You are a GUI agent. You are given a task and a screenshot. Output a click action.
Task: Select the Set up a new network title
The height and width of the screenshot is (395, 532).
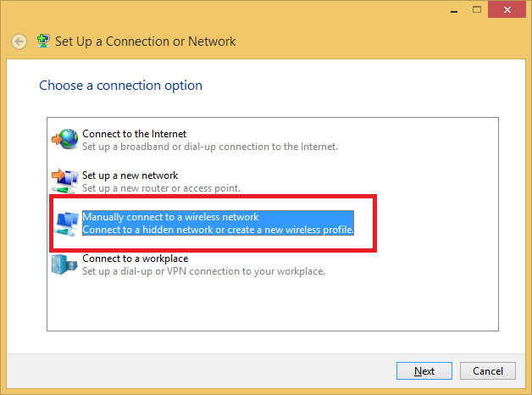(x=130, y=175)
